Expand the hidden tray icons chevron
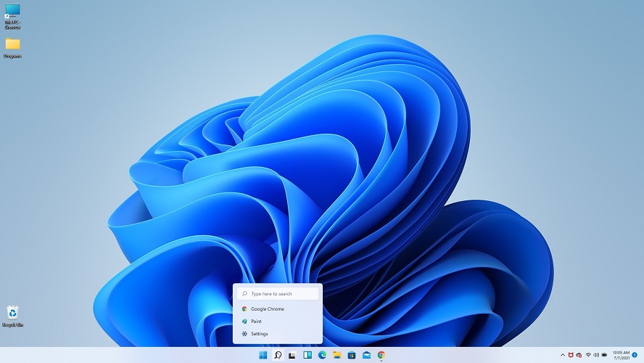 (x=563, y=355)
